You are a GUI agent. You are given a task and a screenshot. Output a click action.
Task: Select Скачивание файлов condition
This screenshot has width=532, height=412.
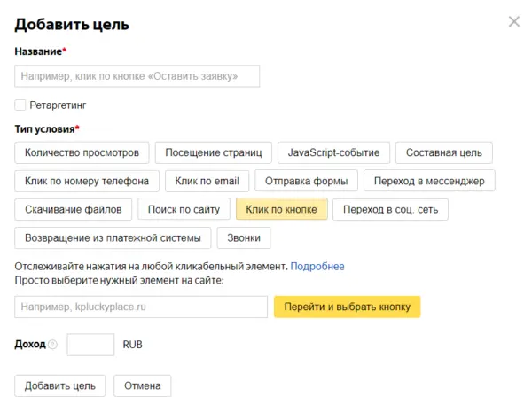74,209
